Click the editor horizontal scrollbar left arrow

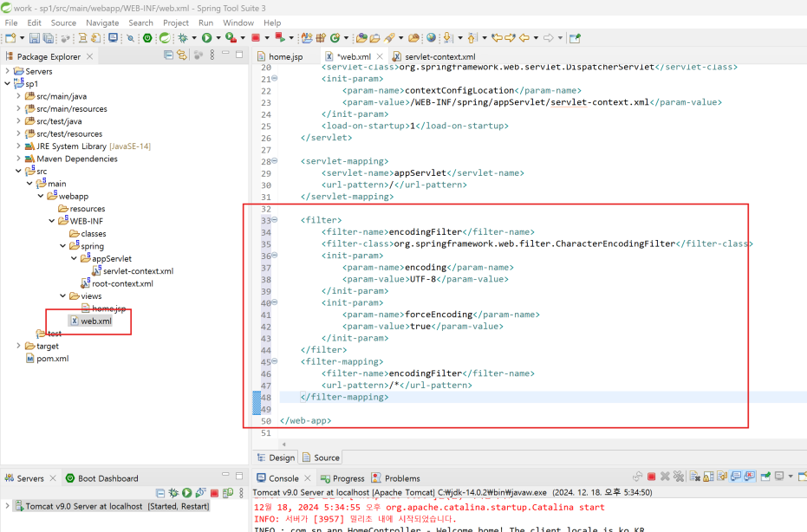point(283,444)
